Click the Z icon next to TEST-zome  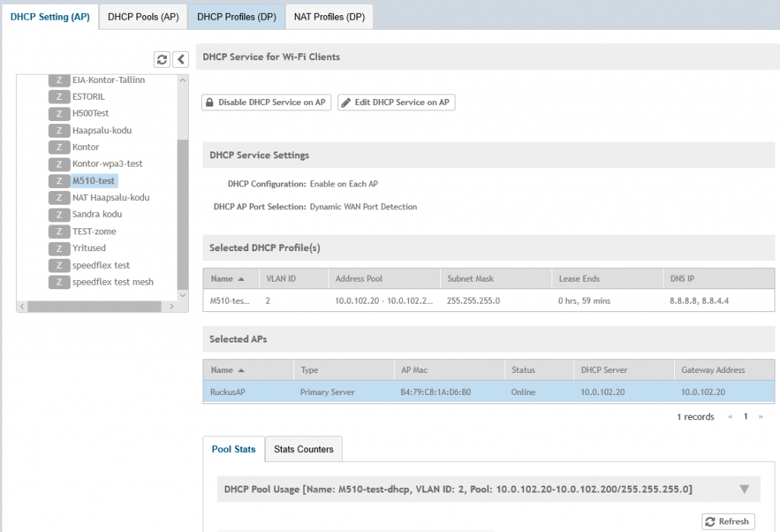coord(59,231)
